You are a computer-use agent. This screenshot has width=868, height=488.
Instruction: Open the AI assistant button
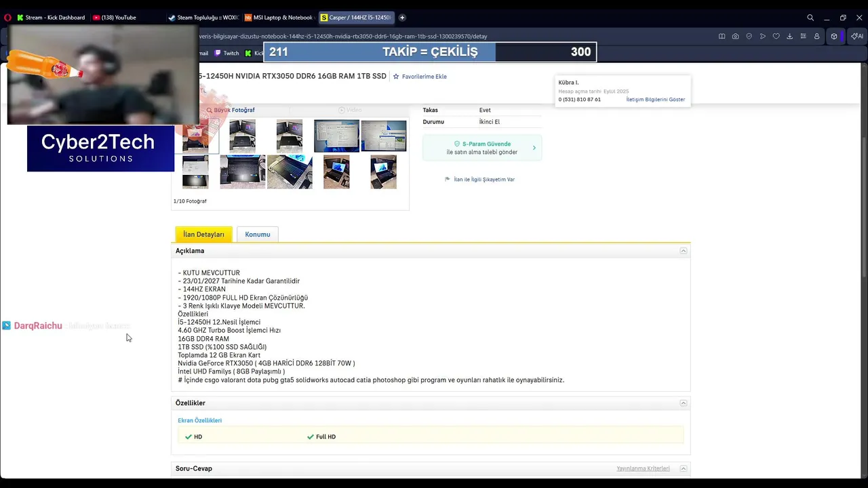(857, 36)
